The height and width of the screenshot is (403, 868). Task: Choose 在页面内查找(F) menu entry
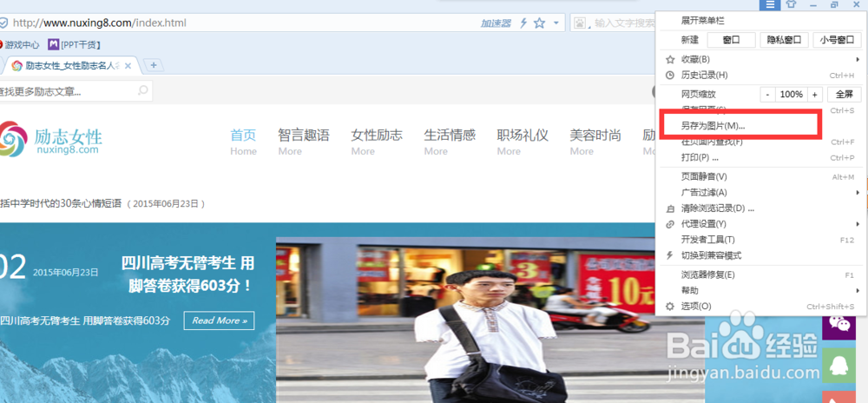coord(762,142)
